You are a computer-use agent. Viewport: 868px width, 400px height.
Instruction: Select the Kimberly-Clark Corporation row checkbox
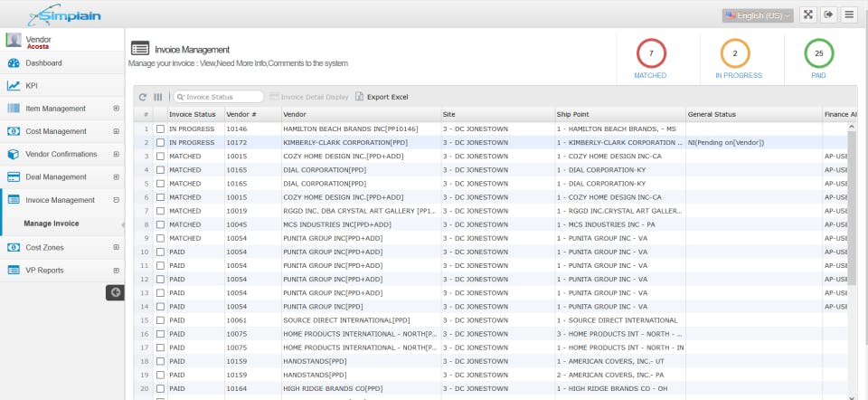tap(160, 142)
